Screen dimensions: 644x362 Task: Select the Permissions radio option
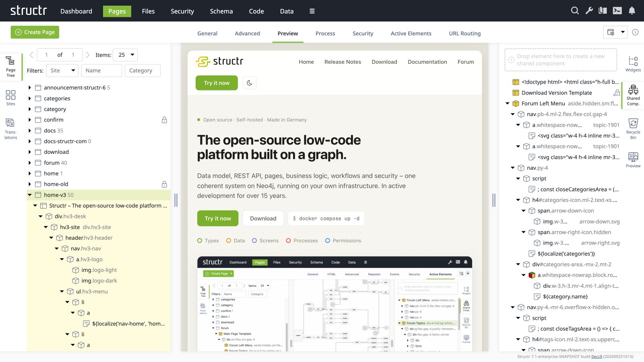click(328, 241)
